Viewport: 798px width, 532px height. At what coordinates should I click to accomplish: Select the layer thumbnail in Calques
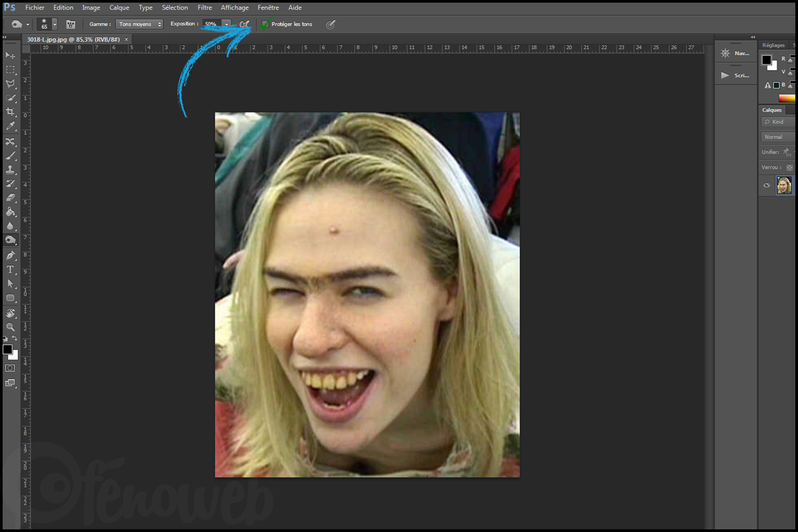point(784,186)
